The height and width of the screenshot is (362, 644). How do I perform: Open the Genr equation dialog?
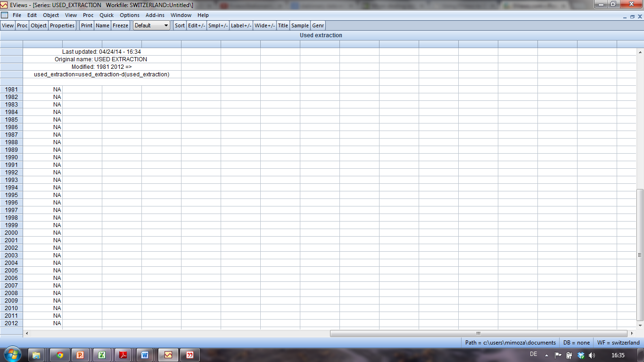pyautogui.click(x=318, y=25)
